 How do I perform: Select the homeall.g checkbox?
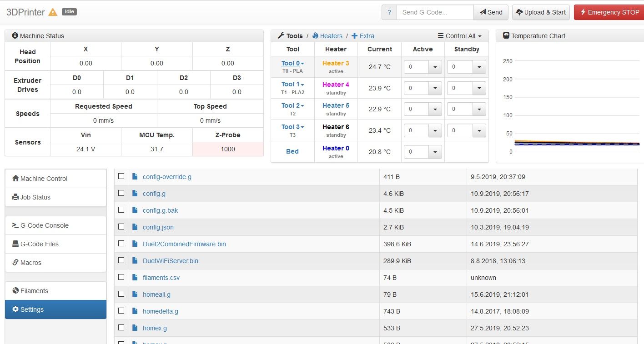(121, 294)
